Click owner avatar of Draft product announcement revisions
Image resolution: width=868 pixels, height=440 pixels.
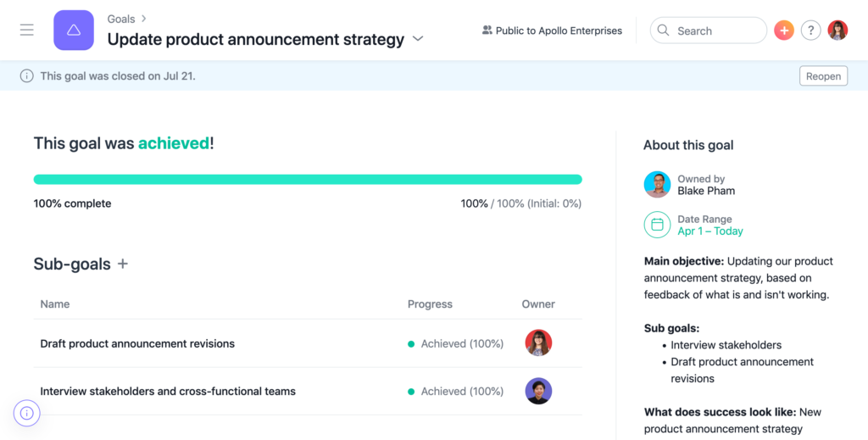[x=538, y=343]
